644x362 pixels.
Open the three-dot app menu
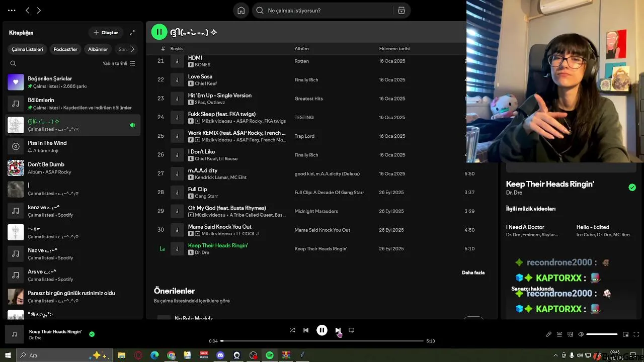click(x=12, y=10)
